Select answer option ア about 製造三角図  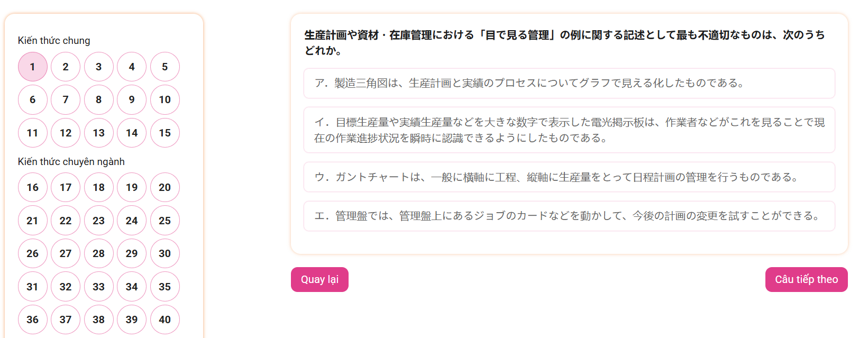(569, 83)
